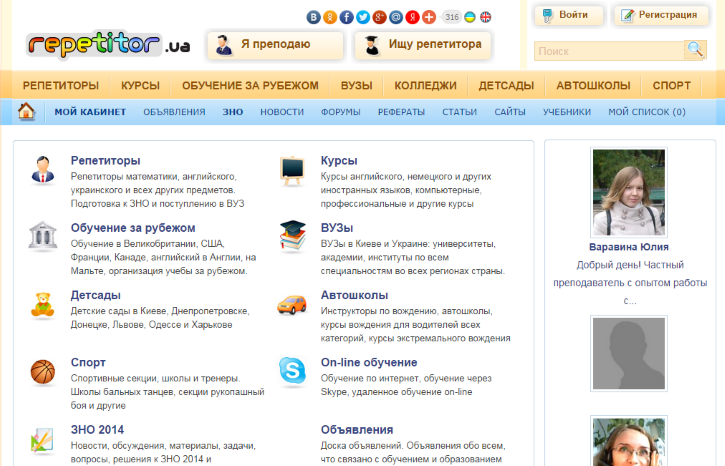Share the page via Twitter icon
This screenshot has width=725, height=466.
(x=363, y=17)
